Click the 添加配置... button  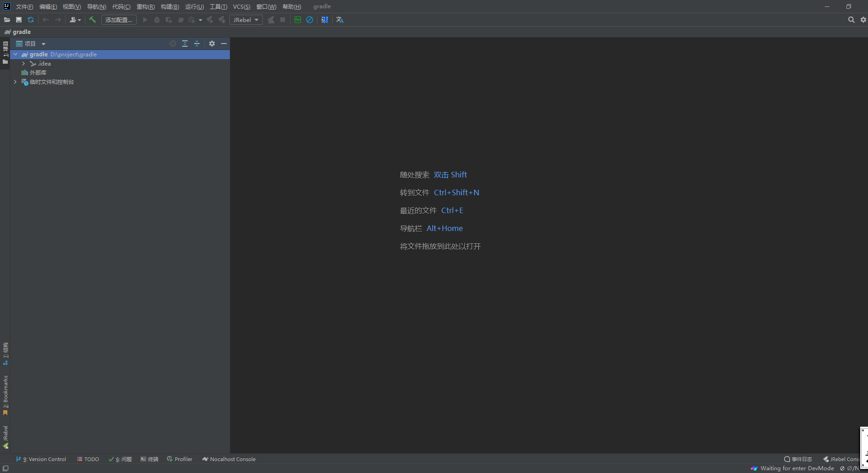[x=119, y=20]
